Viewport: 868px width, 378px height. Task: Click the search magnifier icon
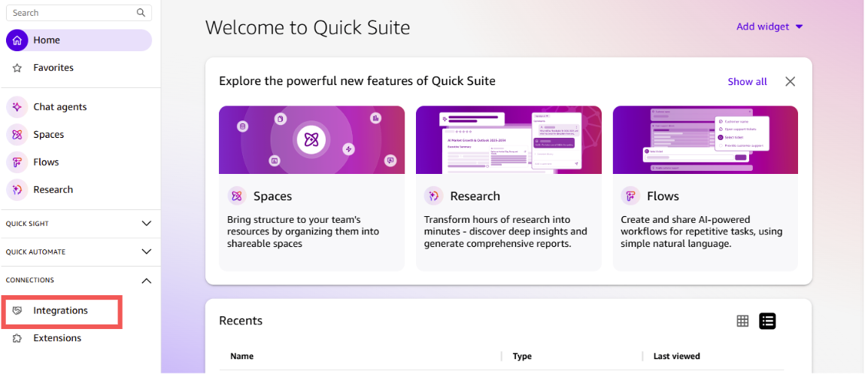[x=141, y=13]
